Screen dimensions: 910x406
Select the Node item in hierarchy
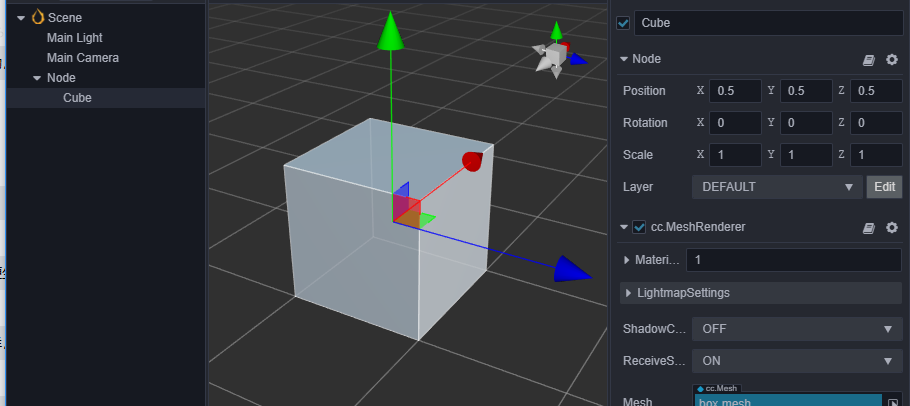tap(61, 78)
